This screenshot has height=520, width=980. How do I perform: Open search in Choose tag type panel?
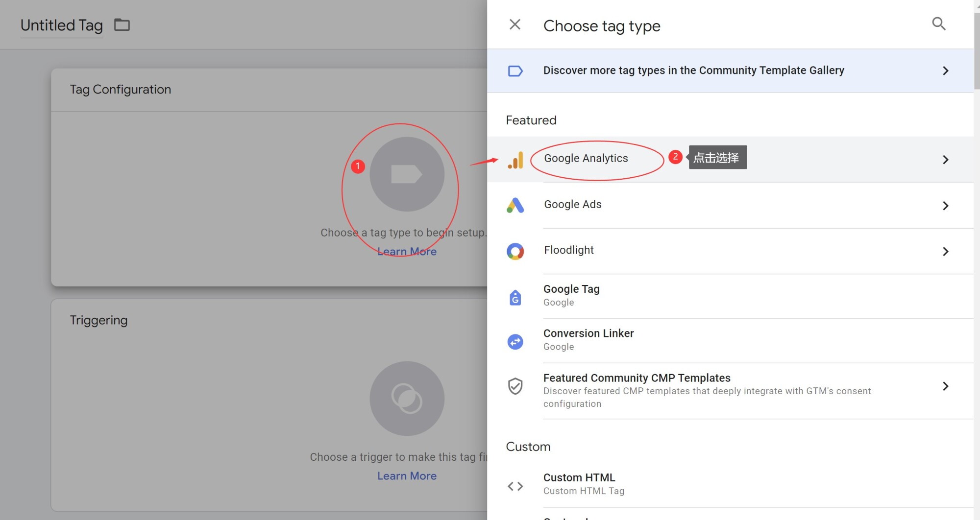coord(938,24)
